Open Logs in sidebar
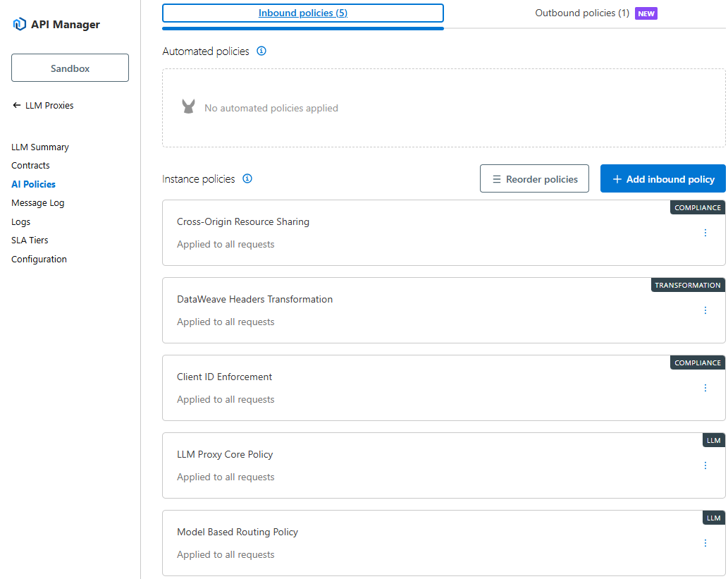This screenshot has width=728, height=579. pos(20,222)
